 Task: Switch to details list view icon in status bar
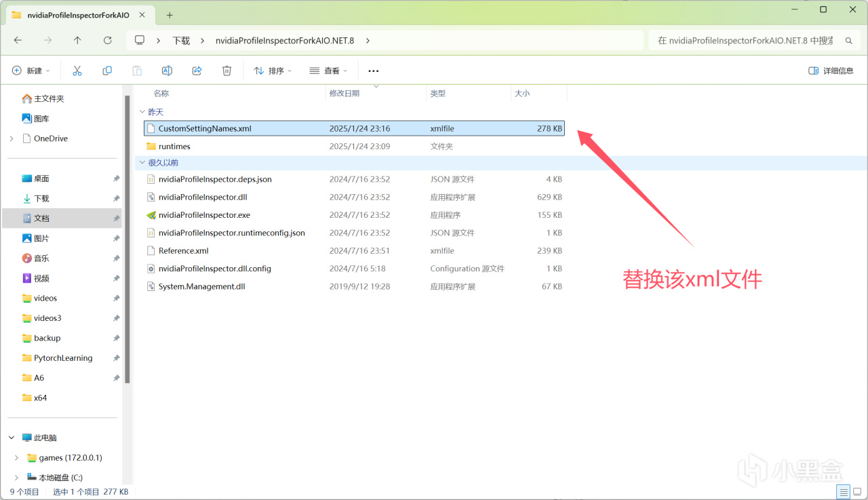[x=843, y=492]
